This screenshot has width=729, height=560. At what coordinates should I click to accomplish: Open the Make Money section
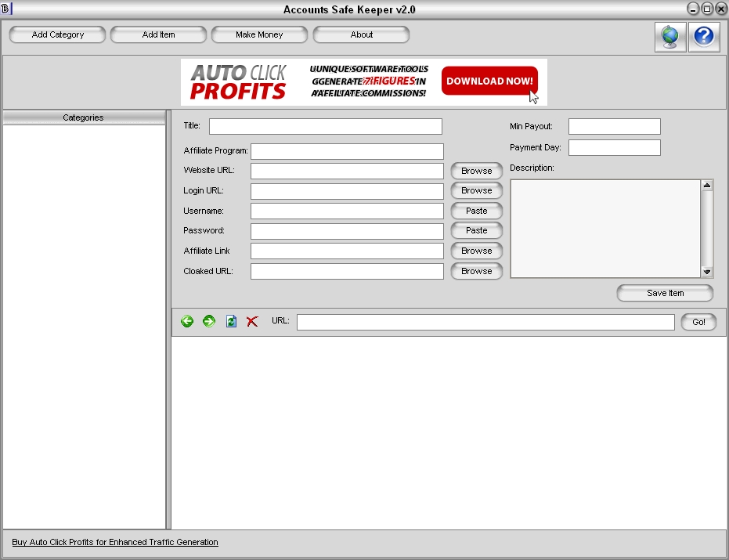point(259,35)
